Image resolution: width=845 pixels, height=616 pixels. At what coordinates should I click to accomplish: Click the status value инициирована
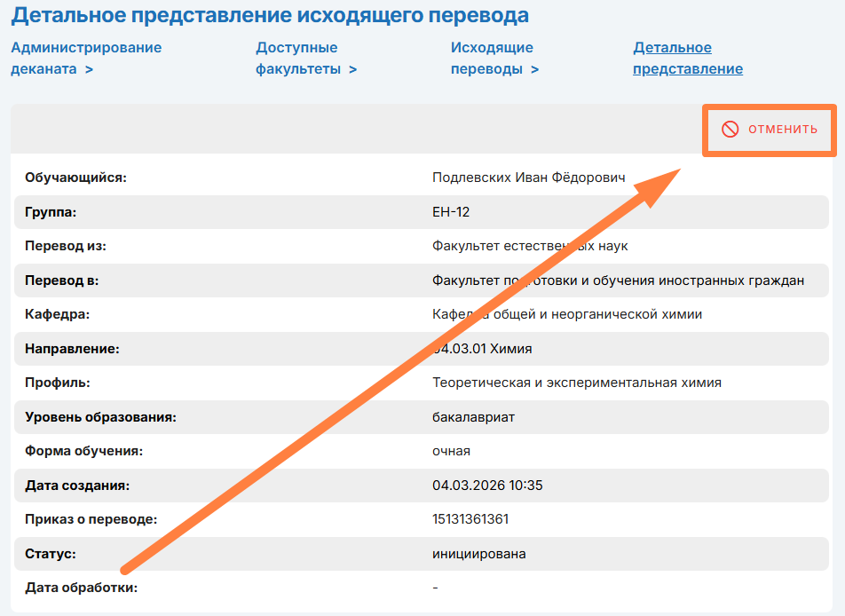(x=478, y=554)
